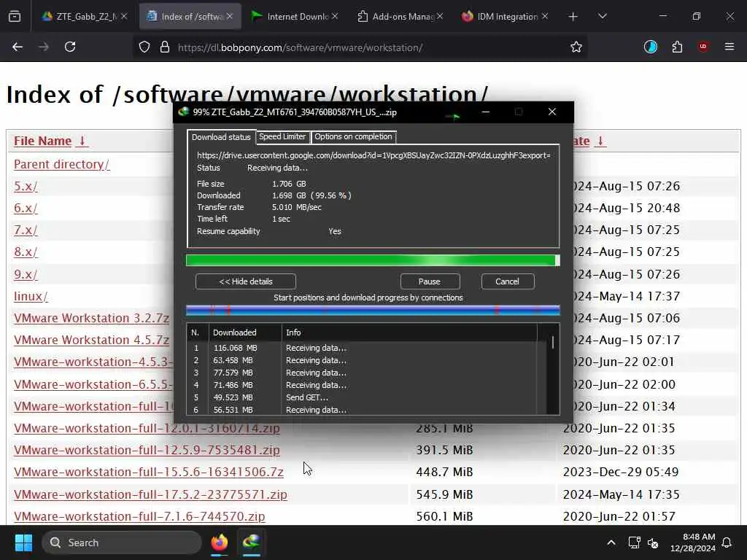Viewport: 747px width, 560px height.
Task: Download VMware Workstation 4.5.7z
Action: (91, 340)
